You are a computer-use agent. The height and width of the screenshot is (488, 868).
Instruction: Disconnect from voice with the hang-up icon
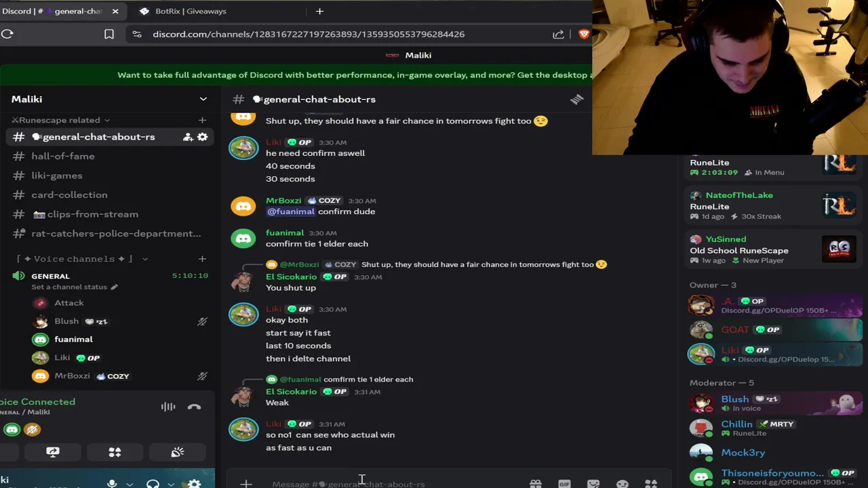[x=194, y=407]
